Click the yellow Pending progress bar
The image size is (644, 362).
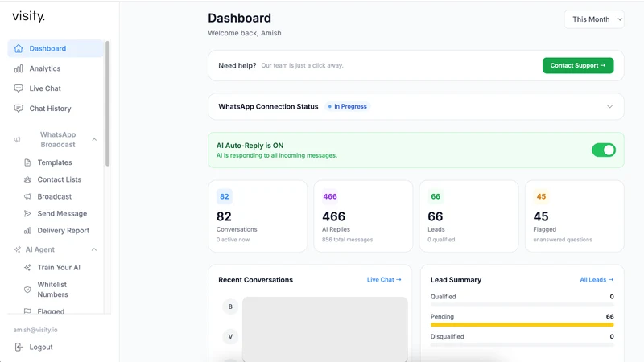click(522, 325)
